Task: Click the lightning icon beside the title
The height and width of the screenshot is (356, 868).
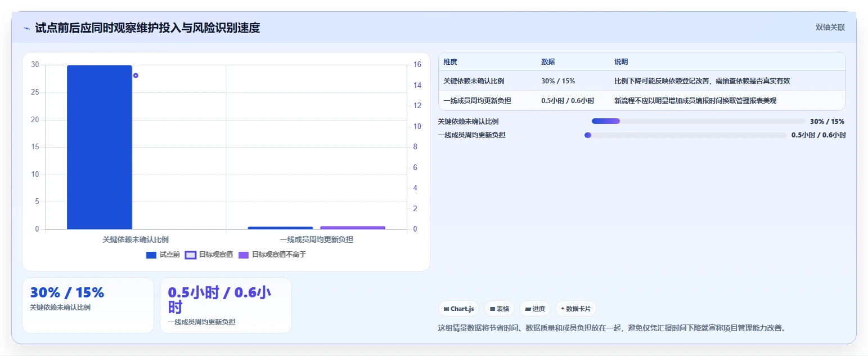Action: pos(26,28)
